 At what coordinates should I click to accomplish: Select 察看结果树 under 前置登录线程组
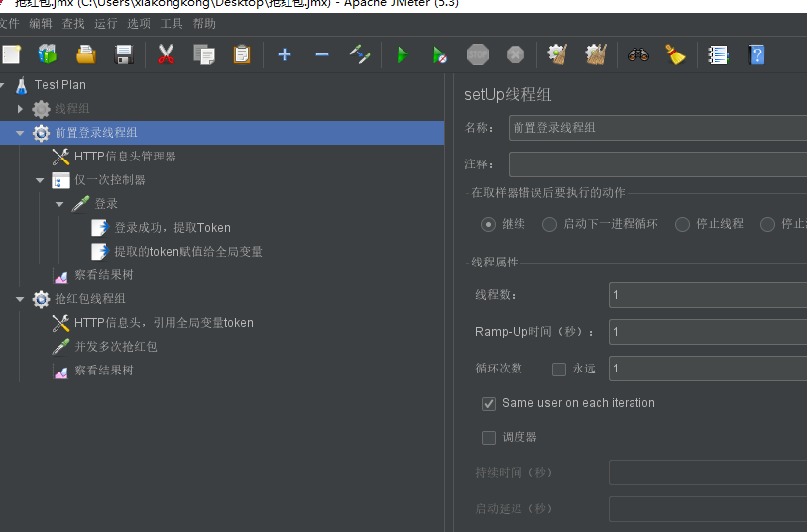coord(104,274)
